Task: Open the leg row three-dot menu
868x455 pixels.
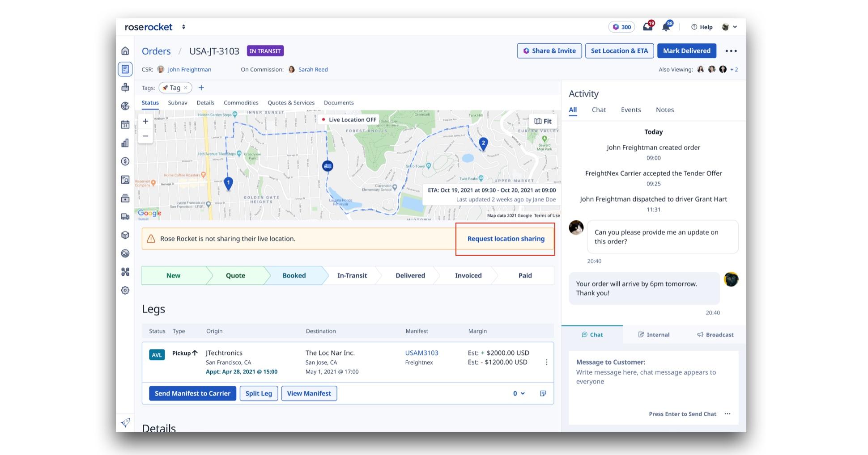Action: pyautogui.click(x=546, y=362)
